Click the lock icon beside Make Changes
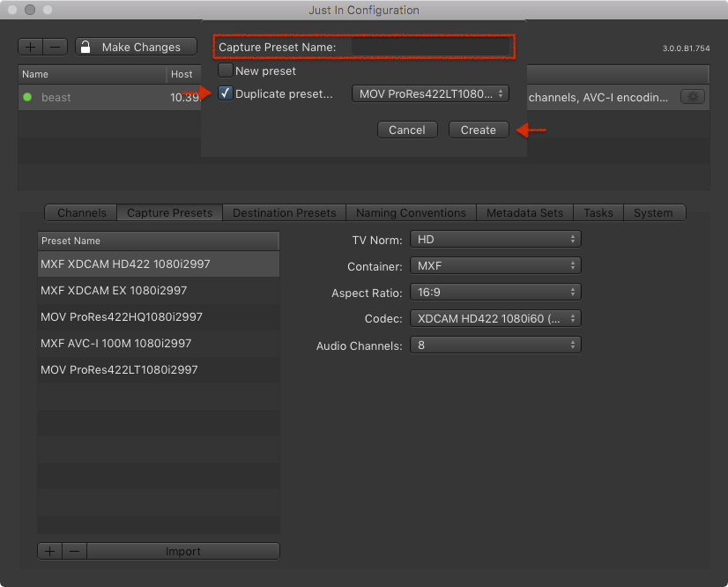Screen dimensions: 728x587 (85, 47)
